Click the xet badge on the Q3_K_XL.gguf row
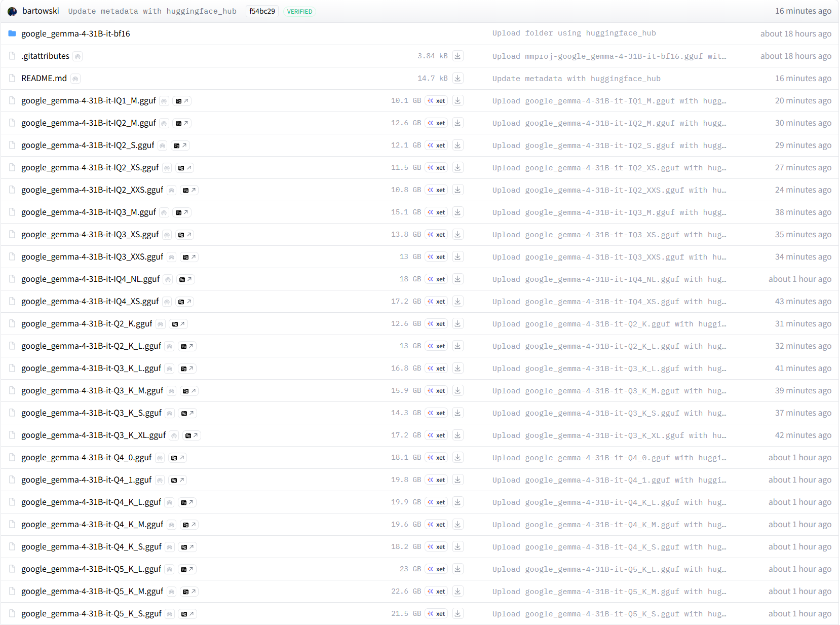 coord(436,435)
